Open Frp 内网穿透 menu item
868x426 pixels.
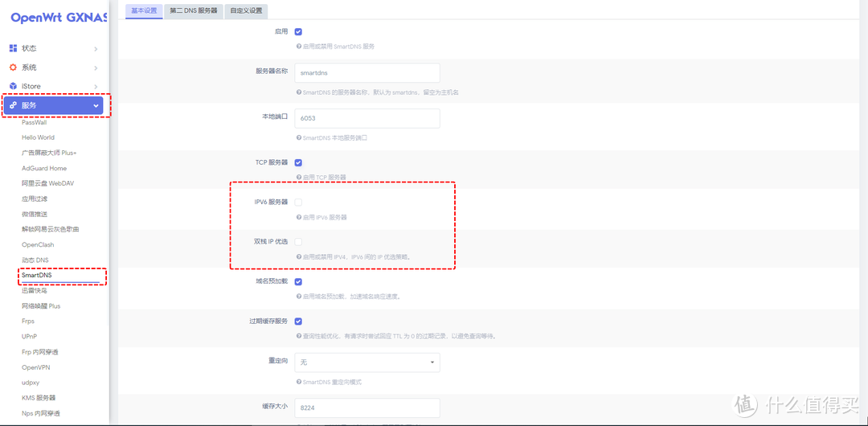point(40,352)
